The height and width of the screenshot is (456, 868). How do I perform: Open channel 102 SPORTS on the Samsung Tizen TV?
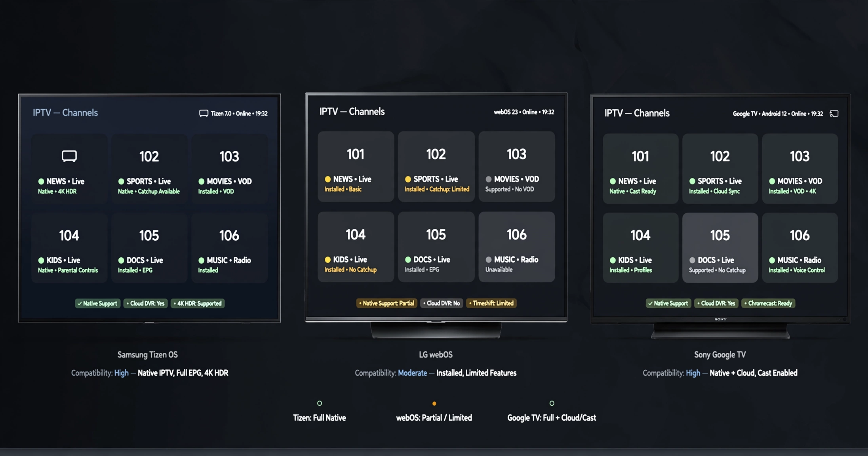click(x=149, y=169)
